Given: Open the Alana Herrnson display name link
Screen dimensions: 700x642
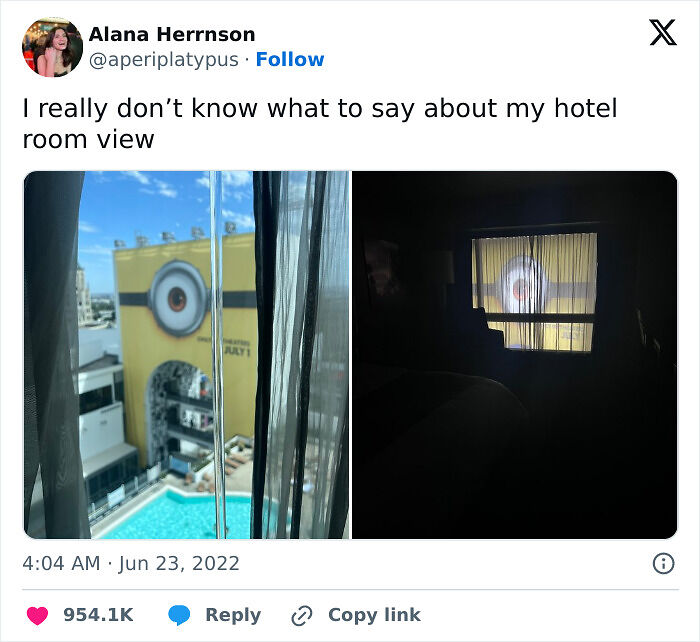Looking at the screenshot, I should coord(172,34).
